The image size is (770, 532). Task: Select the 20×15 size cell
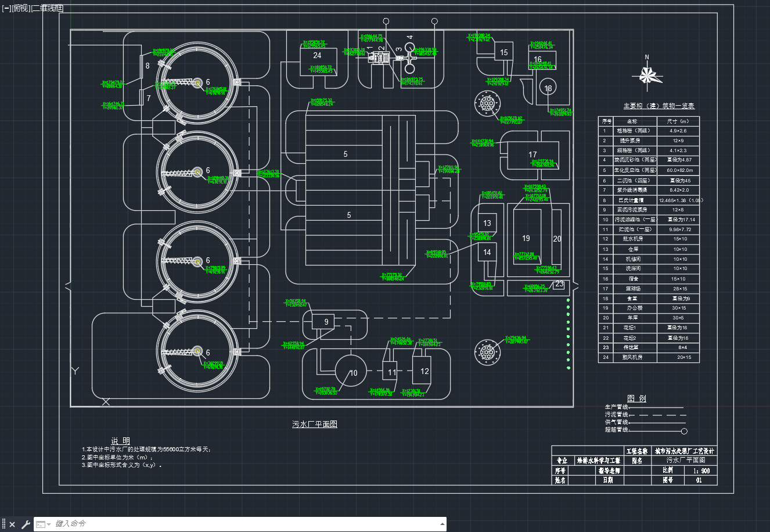(678, 358)
